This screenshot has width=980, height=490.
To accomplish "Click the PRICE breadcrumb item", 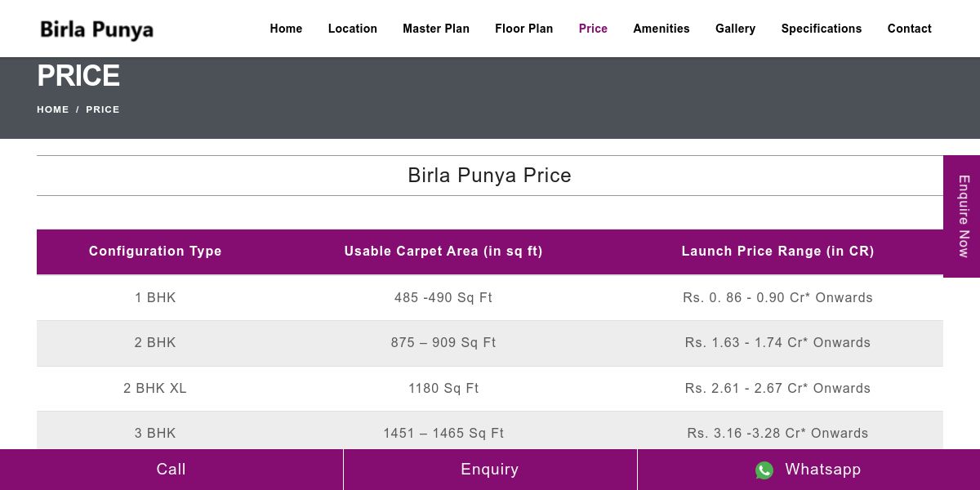I will (103, 109).
